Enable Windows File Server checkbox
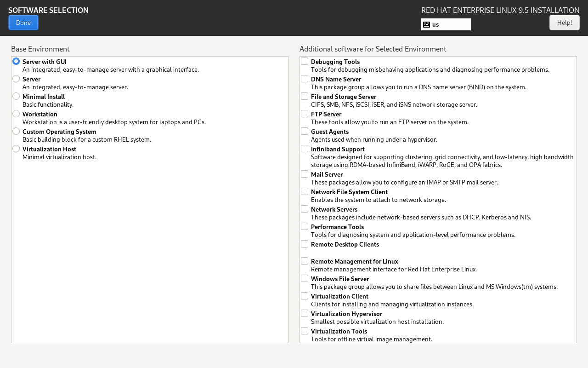The height and width of the screenshot is (368, 588). point(305,278)
